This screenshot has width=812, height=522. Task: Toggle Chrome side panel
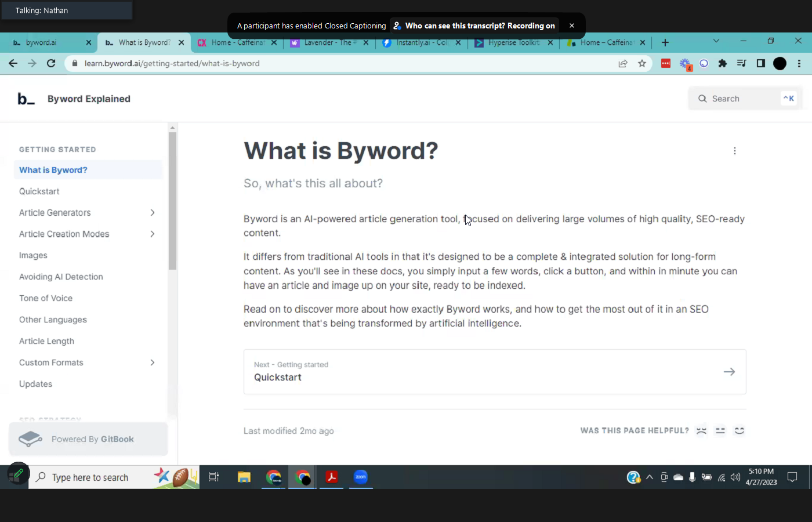(x=760, y=64)
